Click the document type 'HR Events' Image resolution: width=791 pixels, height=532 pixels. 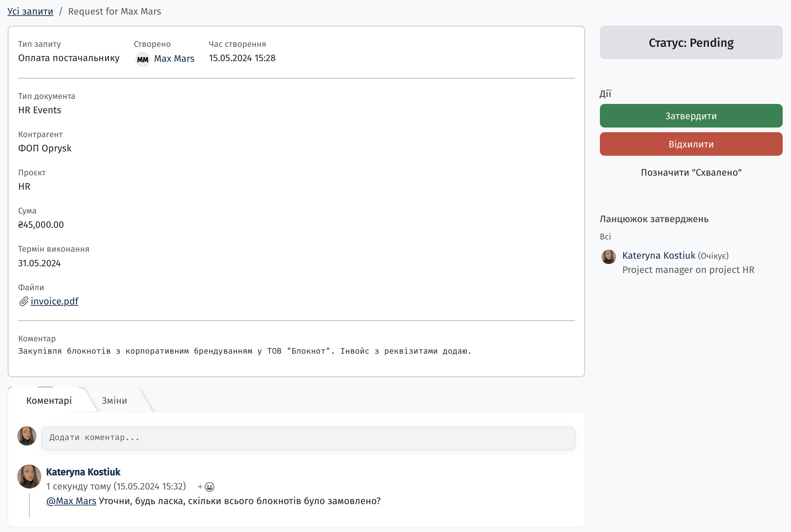pos(40,110)
